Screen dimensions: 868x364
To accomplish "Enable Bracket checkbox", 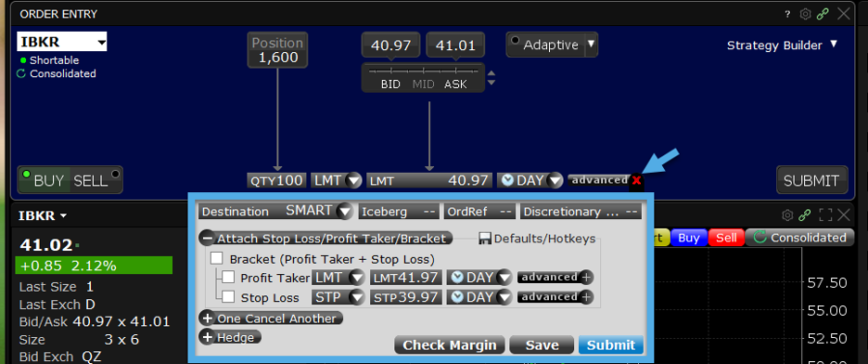I will (216, 258).
